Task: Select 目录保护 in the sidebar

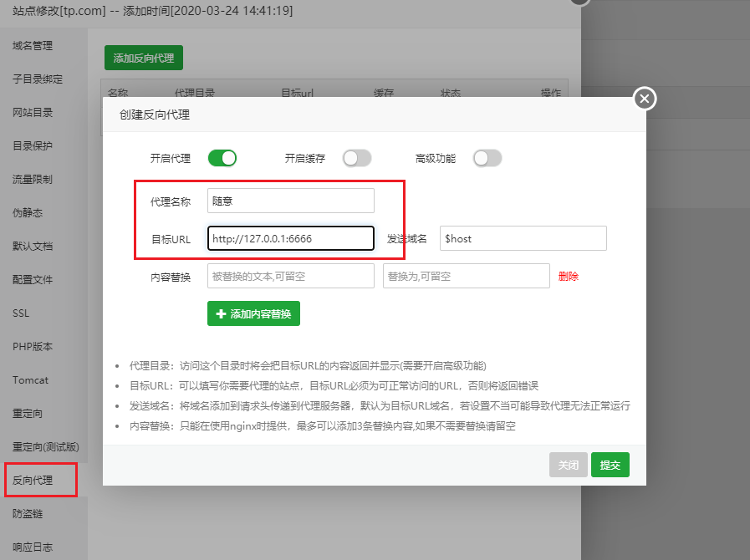Action: (33, 146)
